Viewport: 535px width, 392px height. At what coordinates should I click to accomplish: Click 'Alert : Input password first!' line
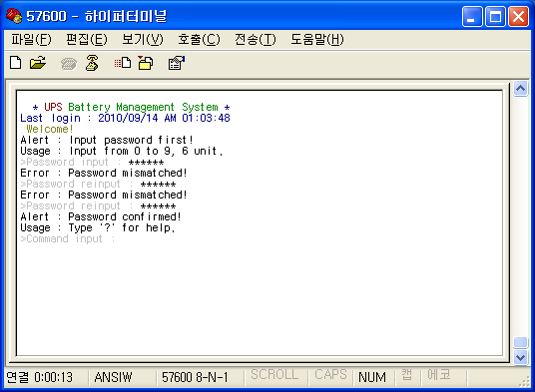point(107,140)
